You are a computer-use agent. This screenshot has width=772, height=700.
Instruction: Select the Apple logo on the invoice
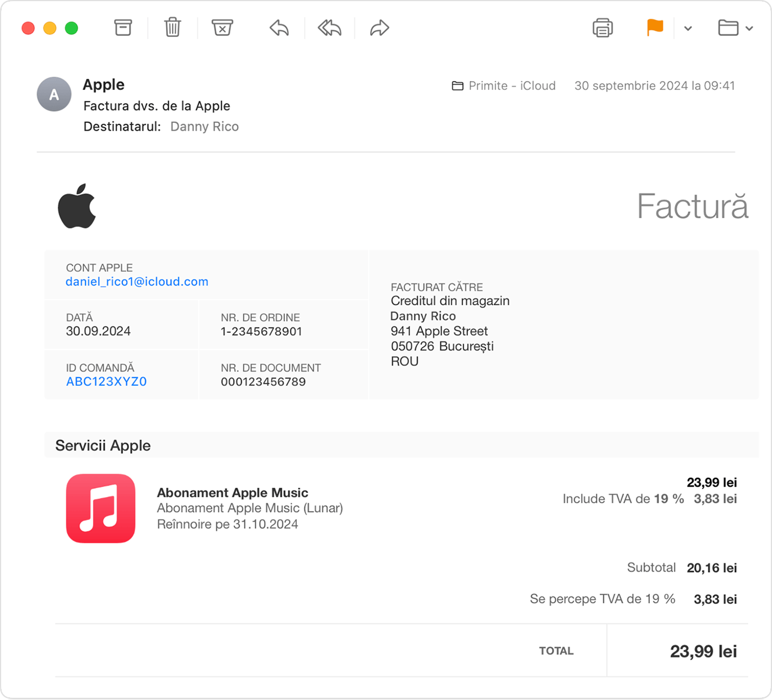77,206
